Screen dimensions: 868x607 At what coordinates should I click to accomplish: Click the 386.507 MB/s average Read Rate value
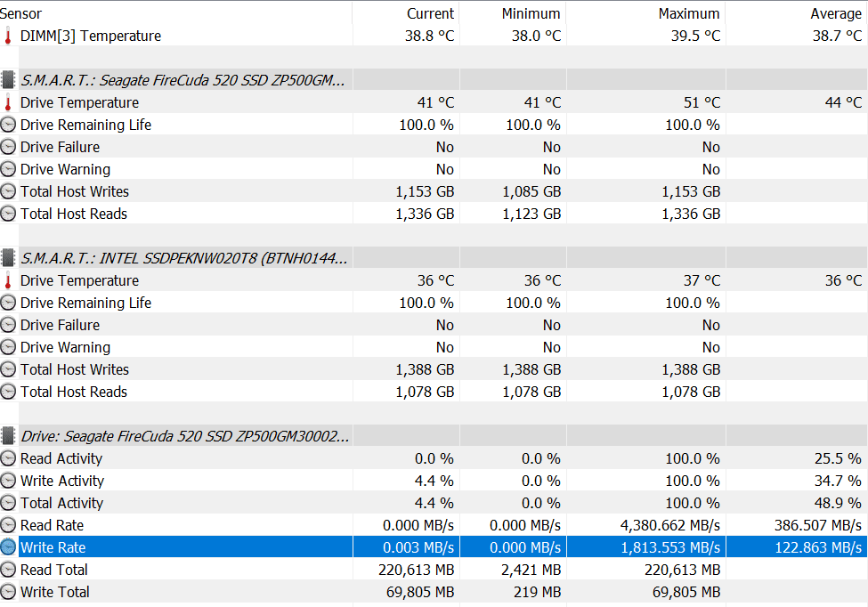coord(817,525)
